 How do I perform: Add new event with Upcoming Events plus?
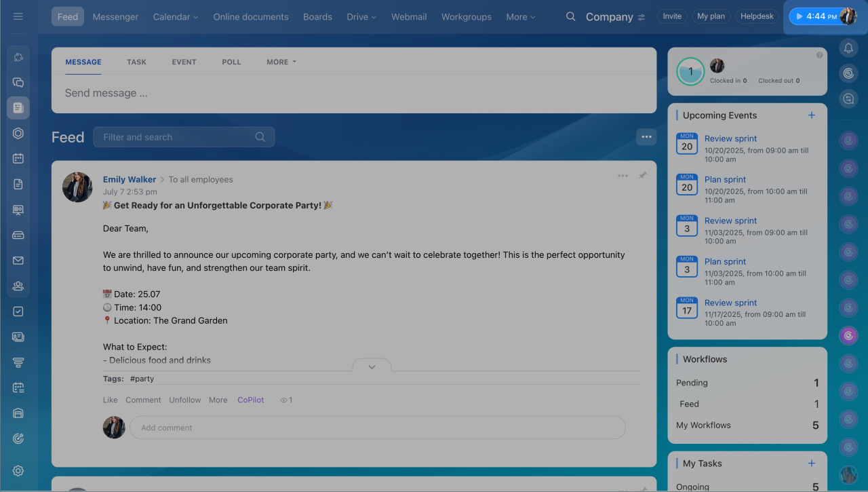tap(812, 115)
